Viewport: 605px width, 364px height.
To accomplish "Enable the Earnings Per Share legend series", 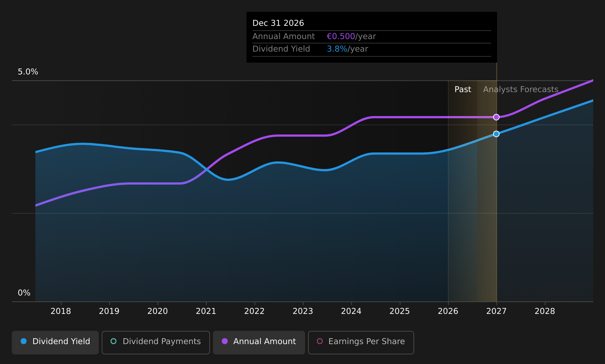I will point(361,342).
